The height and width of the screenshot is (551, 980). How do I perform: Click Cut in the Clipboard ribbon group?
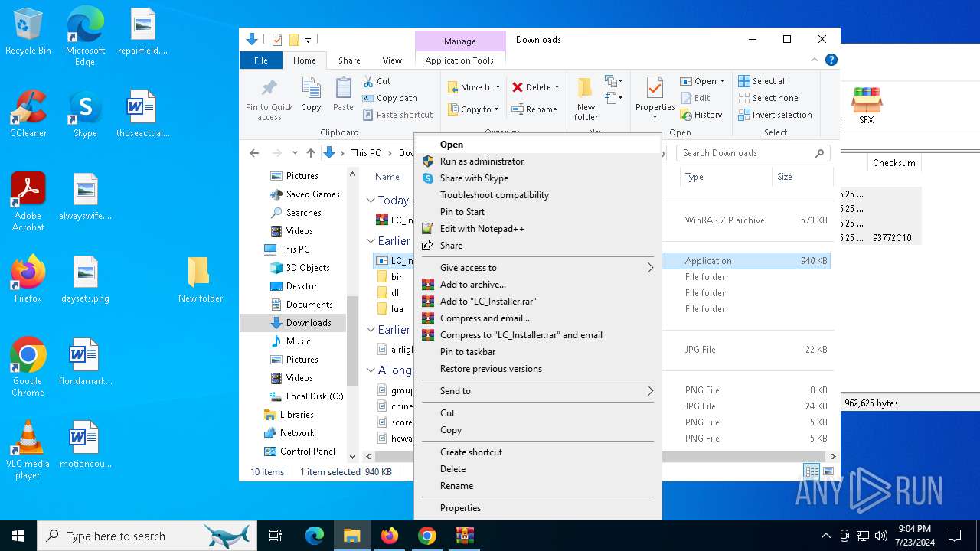point(377,81)
